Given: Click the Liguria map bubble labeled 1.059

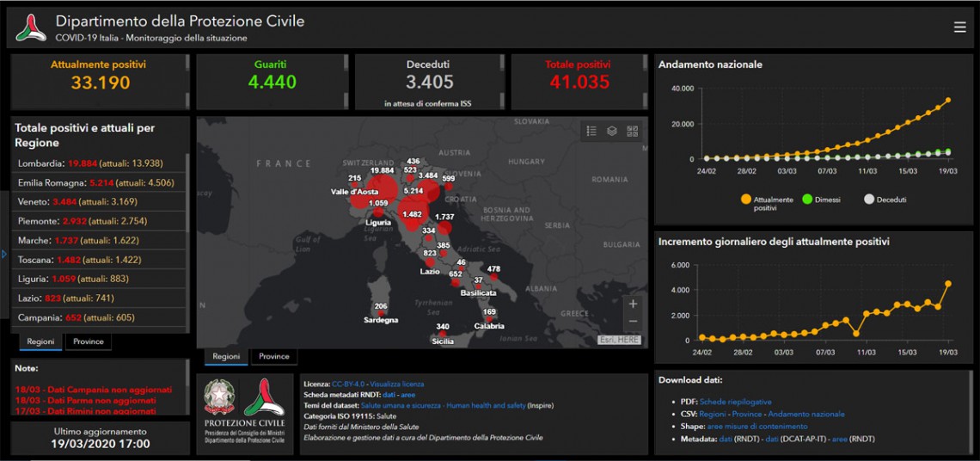Looking at the screenshot, I should 379,212.
